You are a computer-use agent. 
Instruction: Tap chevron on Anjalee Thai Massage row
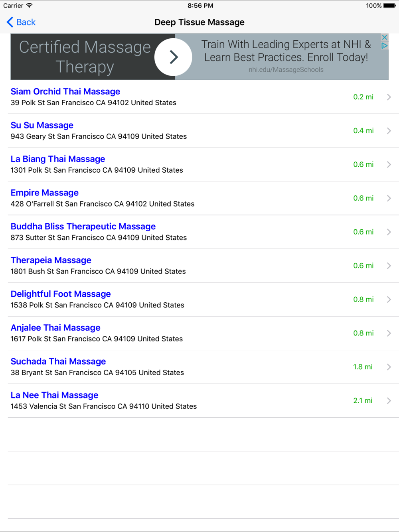coord(389,333)
